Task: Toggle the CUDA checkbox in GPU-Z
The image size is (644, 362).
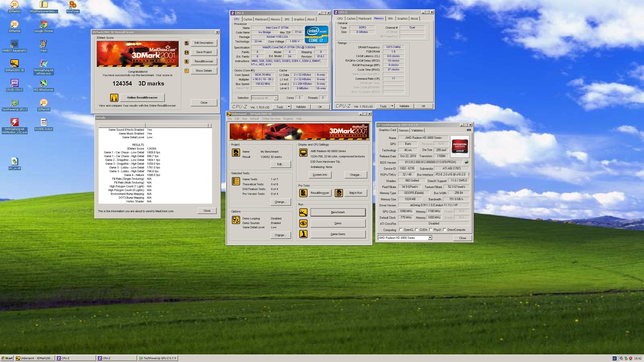Action: point(417,230)
